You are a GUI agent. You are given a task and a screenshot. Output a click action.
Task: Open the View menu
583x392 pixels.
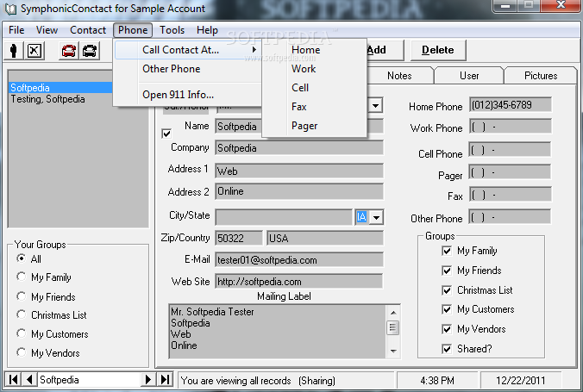(x=47, y=30)
